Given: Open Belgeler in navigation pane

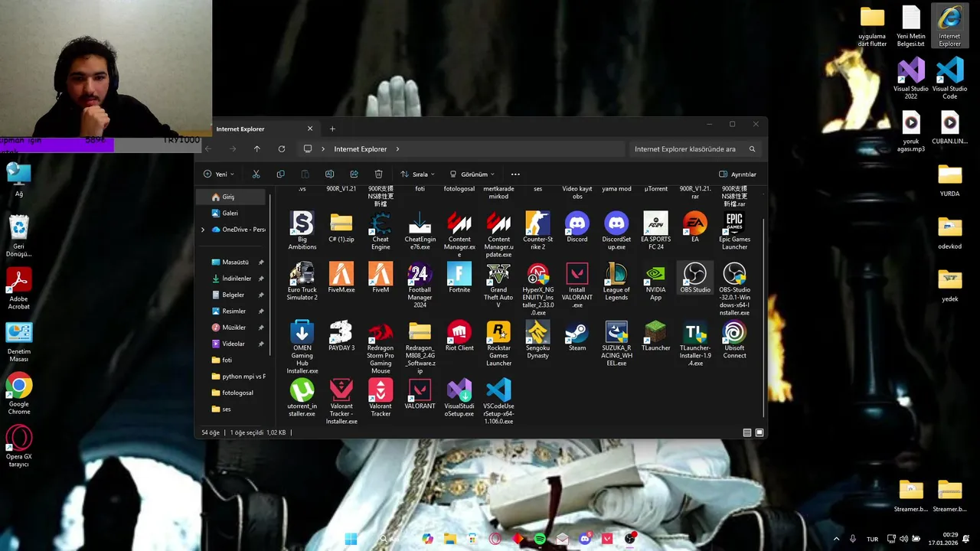Looking at the screenshot, I should click(232, 295).
